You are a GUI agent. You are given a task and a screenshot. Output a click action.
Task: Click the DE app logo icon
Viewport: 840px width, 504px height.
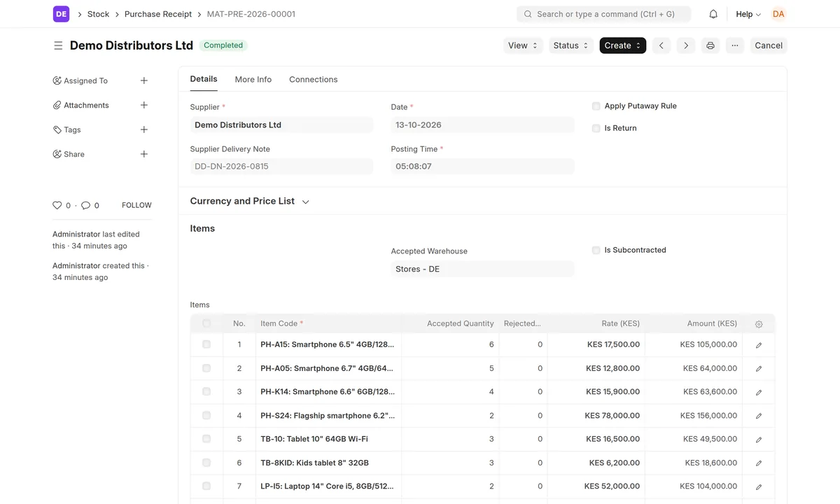tap(61, 14)
